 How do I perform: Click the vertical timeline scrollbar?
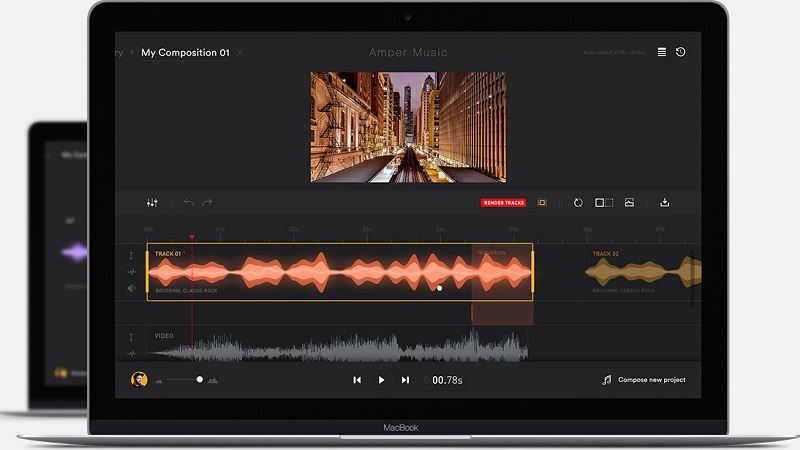(x=692, y=278)
